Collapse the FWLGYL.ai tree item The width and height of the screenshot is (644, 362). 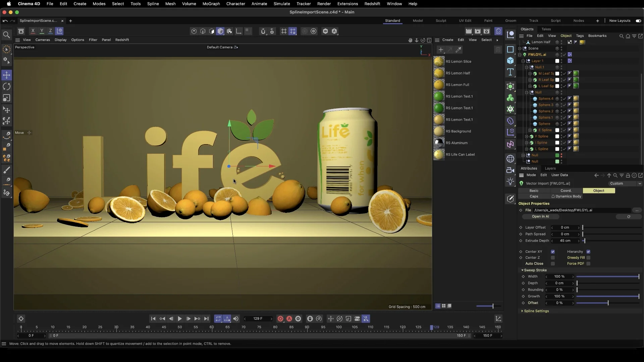pyautogui.click(x=520, y=55)
